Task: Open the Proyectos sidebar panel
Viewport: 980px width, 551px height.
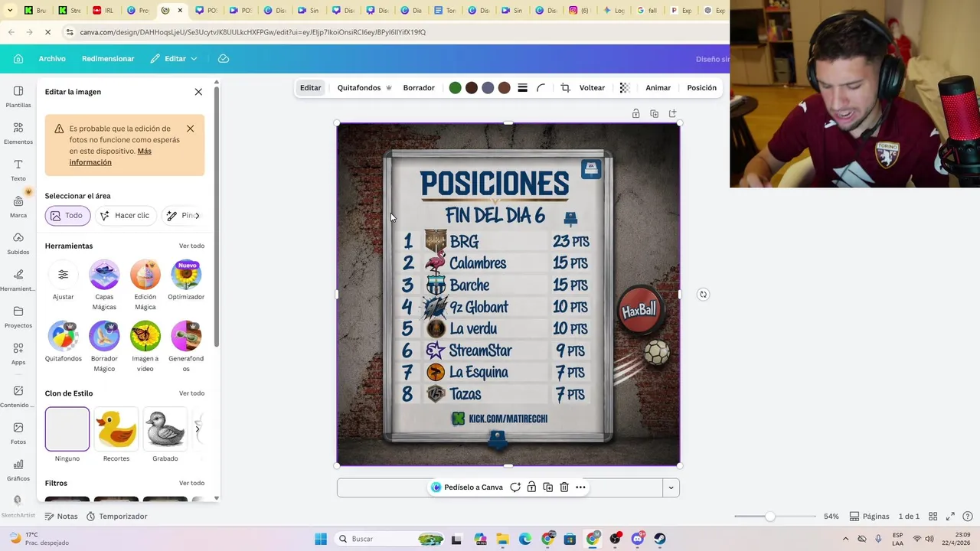Action: (x=18, y=317)
